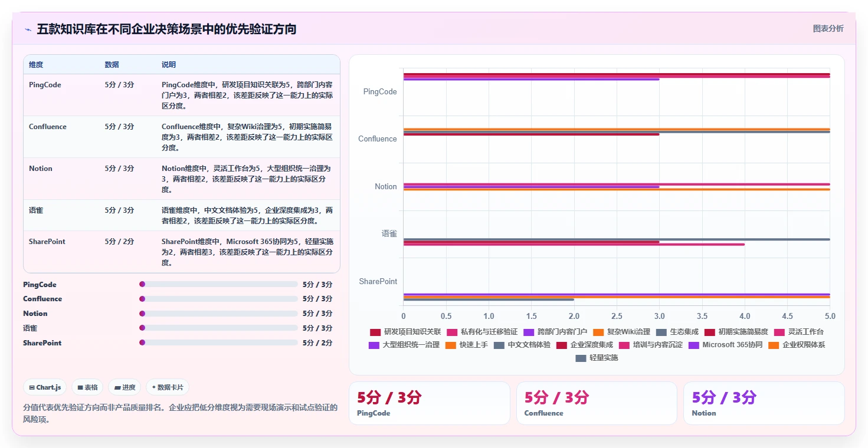Click the SharePoint progress bar
Image resolution: width=868 pixels, height=448 pixels.
(218, 342)
